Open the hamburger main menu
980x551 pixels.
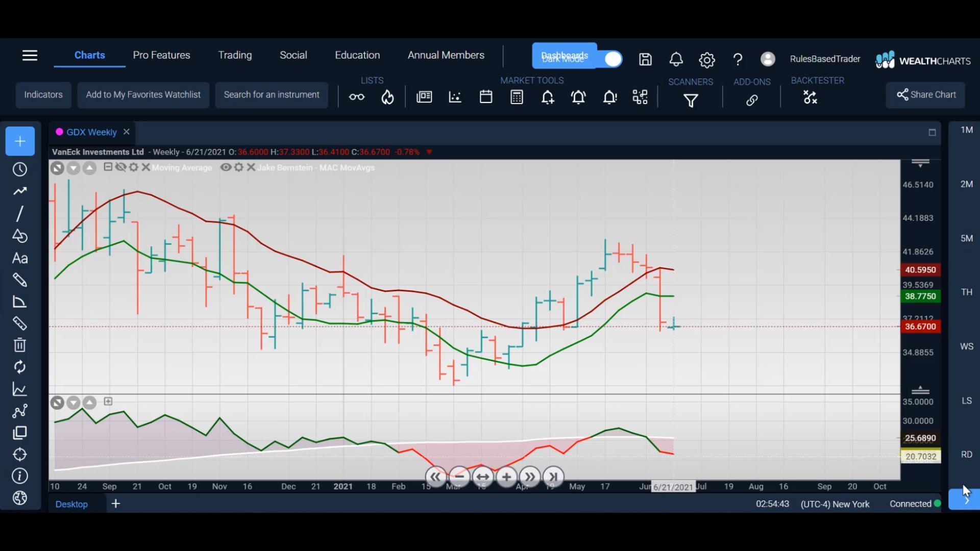click(30, 55)
